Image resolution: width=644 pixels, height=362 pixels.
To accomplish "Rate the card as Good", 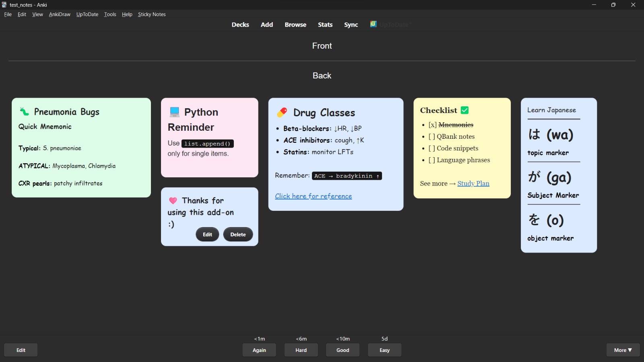I will (343, 350).
